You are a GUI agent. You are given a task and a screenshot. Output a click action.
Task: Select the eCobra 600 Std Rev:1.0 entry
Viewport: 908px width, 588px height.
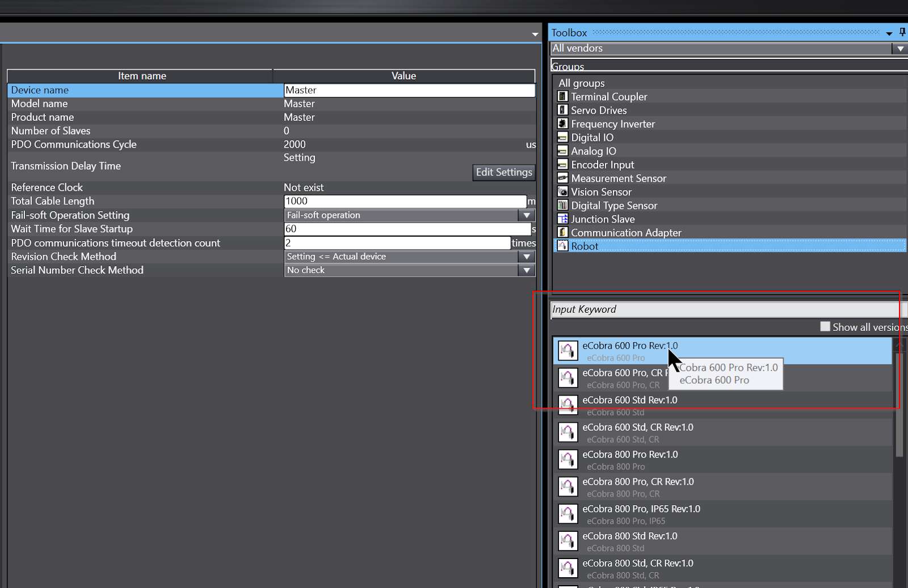[x=722, y=405]
